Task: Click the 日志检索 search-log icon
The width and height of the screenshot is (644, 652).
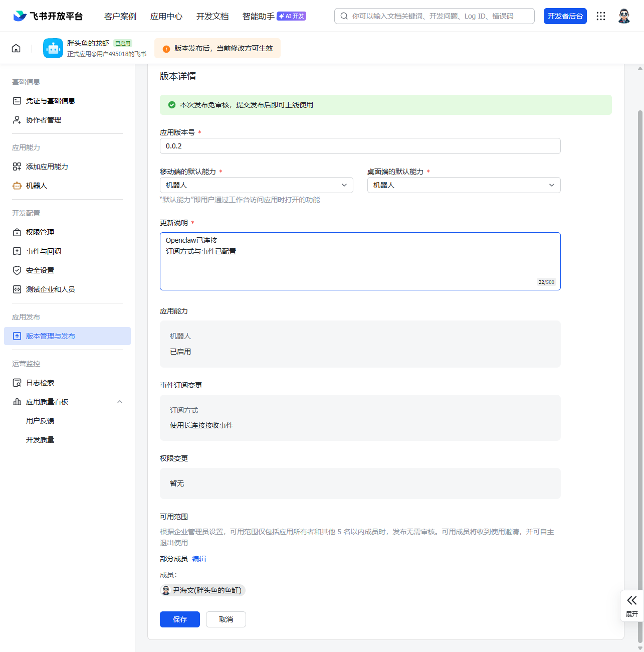Action: point(17,383)
